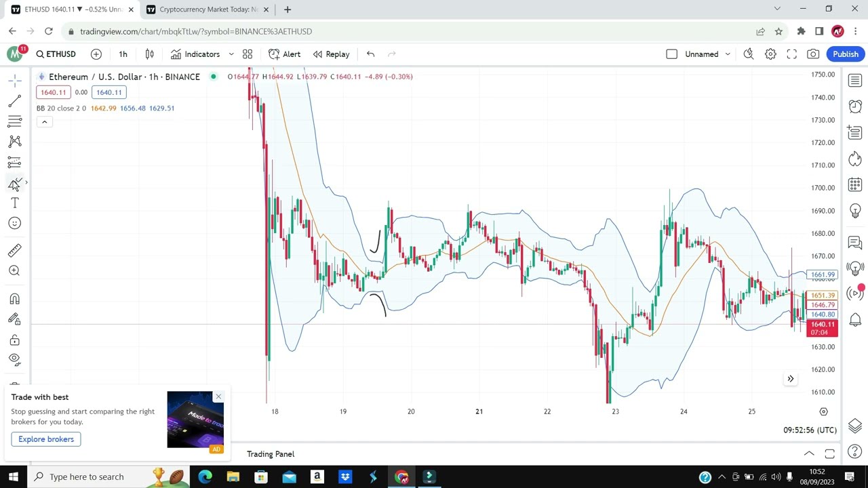Screen dimensions: 868x488
Task: Select the ETHUSD browser tab
Action: click(73, 9)
